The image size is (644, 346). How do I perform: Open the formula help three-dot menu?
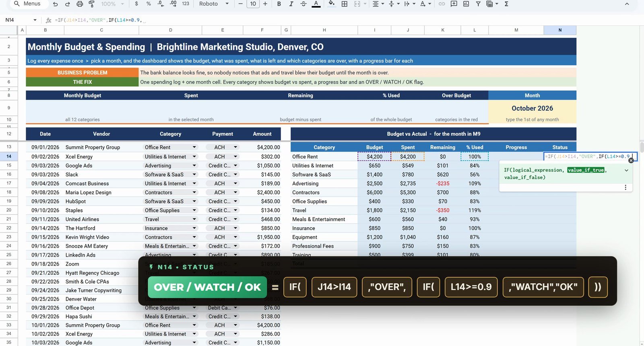625,187
